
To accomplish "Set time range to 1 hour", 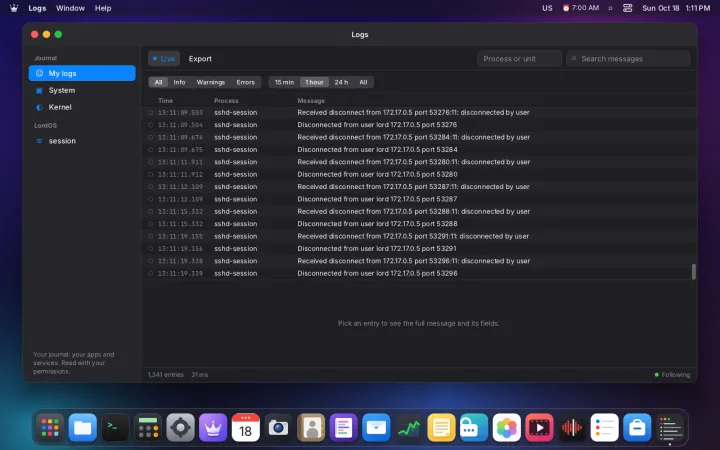I will coord(315,82).
